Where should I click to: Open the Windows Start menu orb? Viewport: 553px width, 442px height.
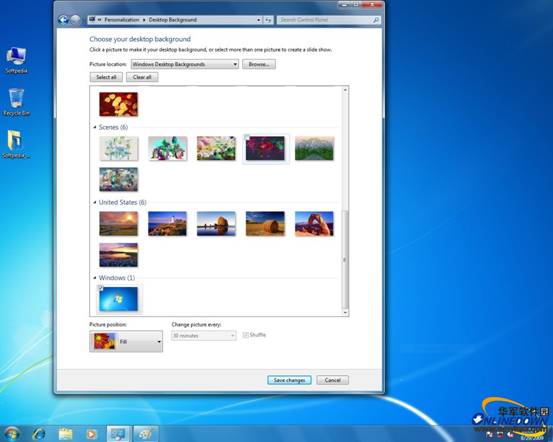pyautogui.click(x=11, y=434)
